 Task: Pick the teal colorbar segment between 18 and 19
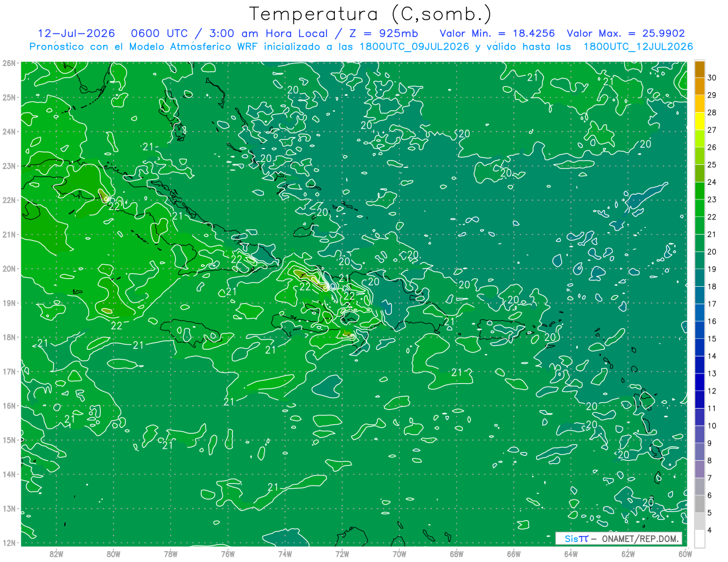pos(699,278)
